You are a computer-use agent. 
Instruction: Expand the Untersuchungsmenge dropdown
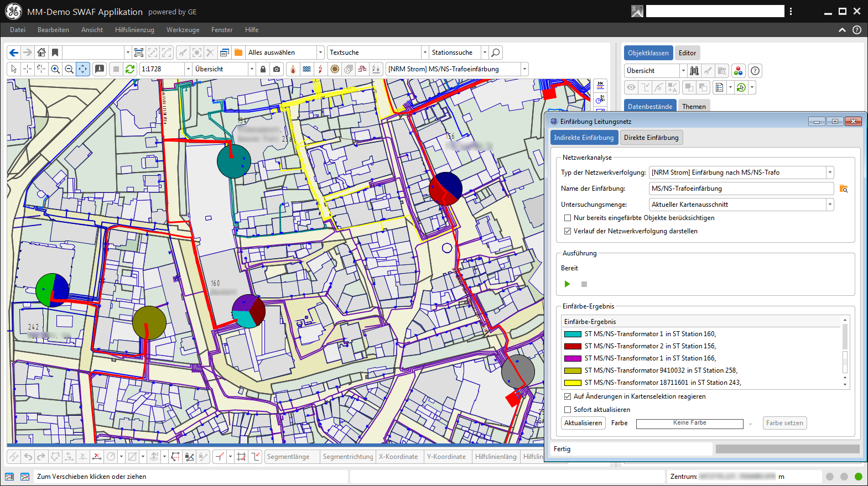829,205
